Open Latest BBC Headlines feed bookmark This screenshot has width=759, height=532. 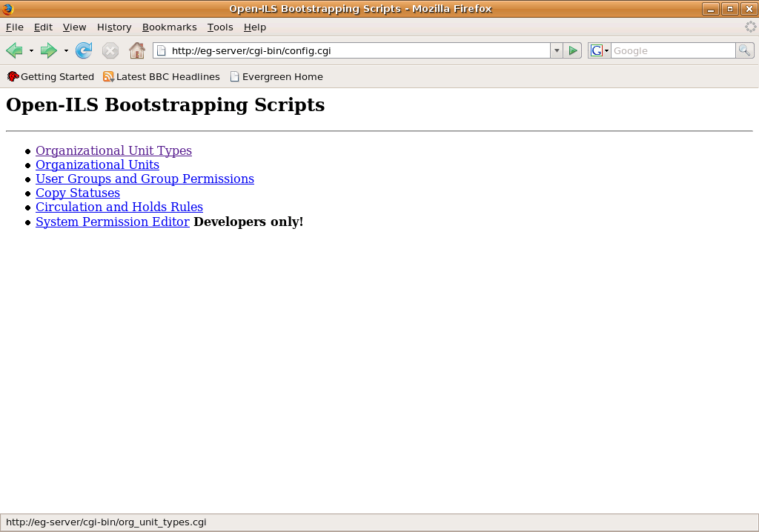161,76
